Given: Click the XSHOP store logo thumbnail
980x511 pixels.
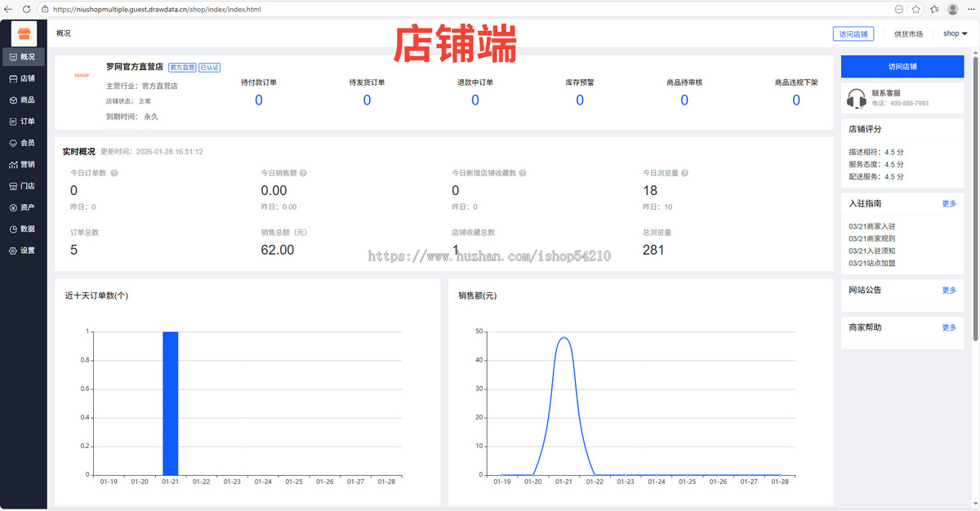Looking at the screenshot, I should tap(81, 75).
